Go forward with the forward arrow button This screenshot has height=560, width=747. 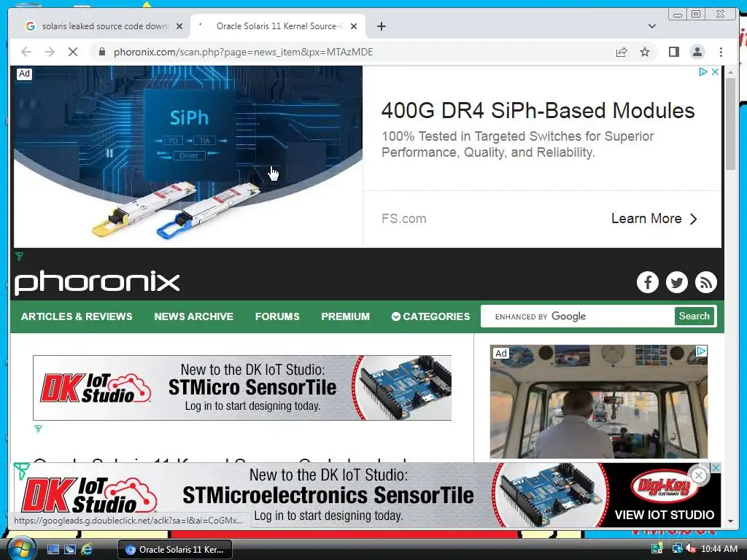click(50, 52)
